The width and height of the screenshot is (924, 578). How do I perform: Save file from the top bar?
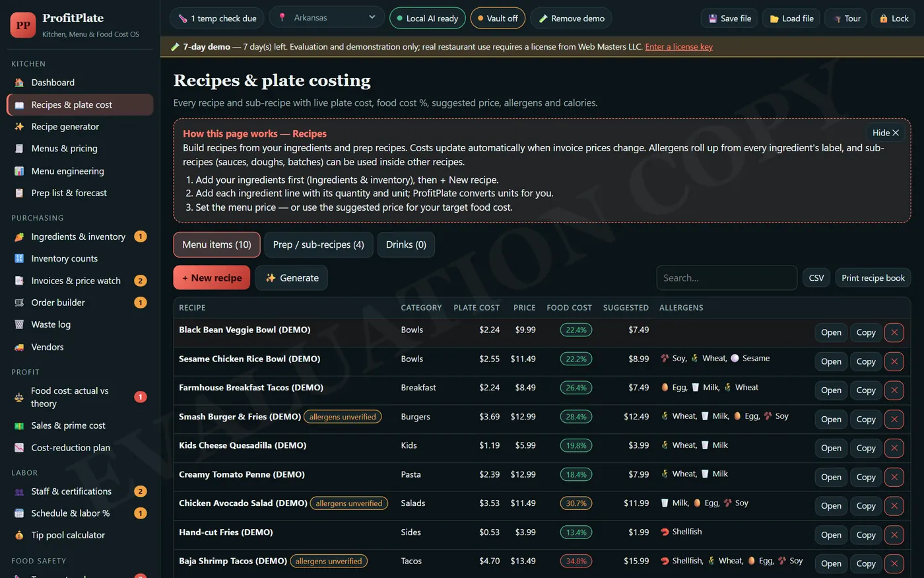[x=729, y=18]
